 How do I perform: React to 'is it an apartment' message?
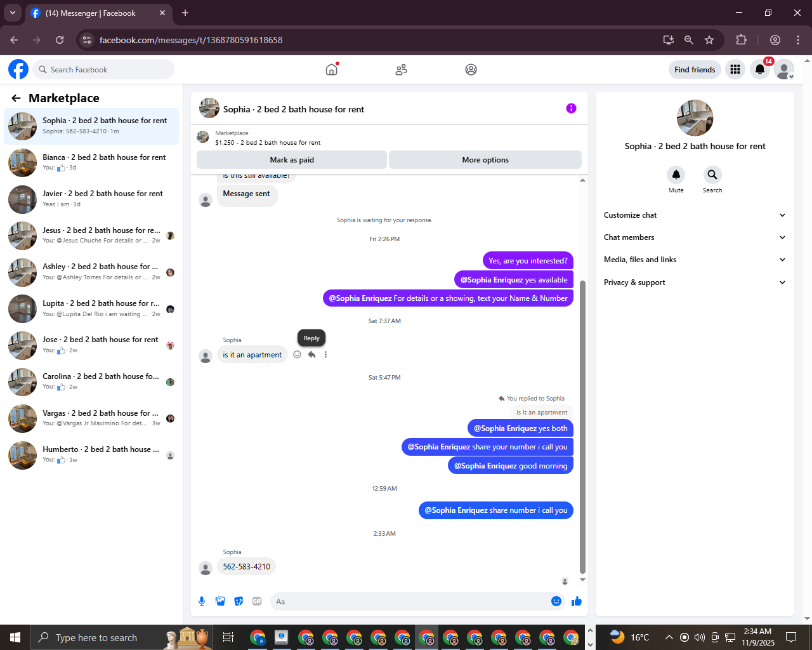point(297,355)
